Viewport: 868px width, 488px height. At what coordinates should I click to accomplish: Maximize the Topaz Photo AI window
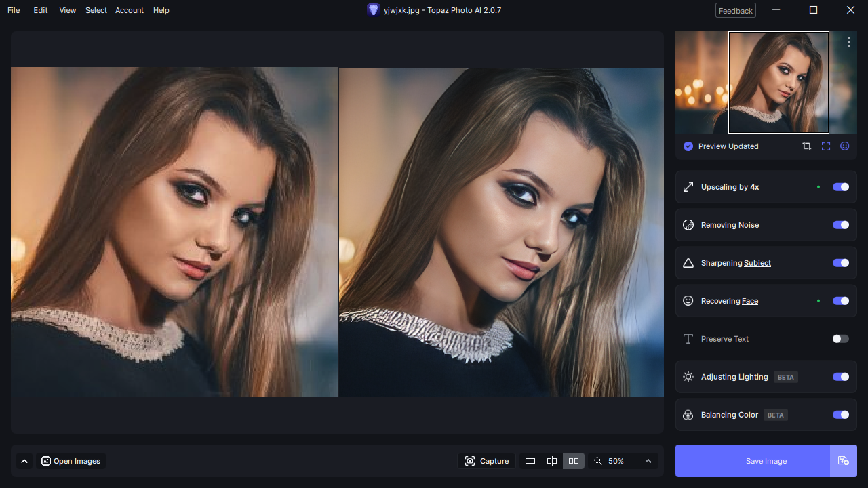coord(814,10)
